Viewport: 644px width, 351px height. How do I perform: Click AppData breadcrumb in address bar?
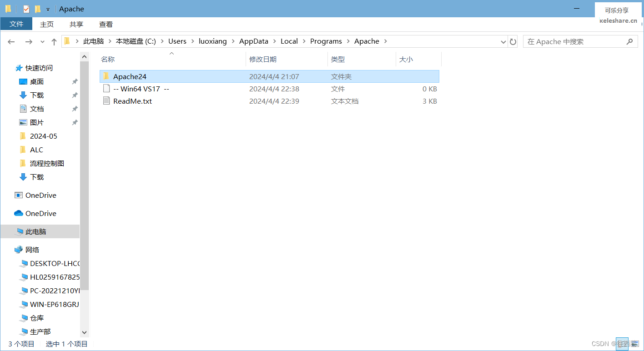[254, 41]
